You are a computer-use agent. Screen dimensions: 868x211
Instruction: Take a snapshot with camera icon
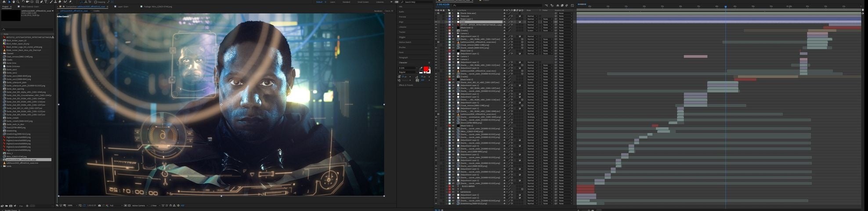(99, 205)
